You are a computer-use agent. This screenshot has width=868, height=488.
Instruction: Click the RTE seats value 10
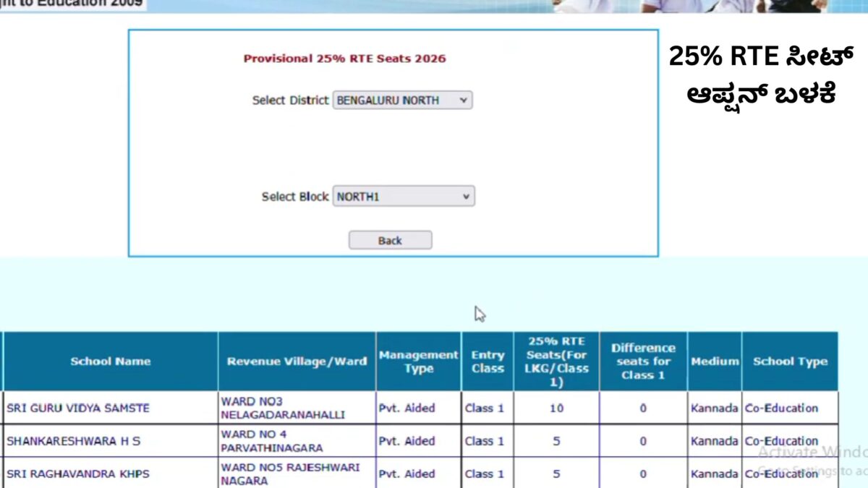(x=556, y=408)
